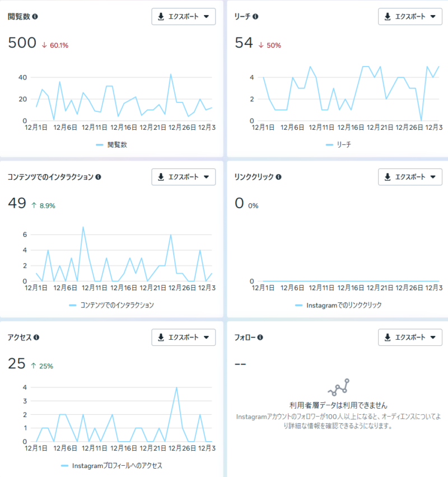448x477 pixels.
Task: Click info icon next to アクセス
Action: [x=36, y=338]
